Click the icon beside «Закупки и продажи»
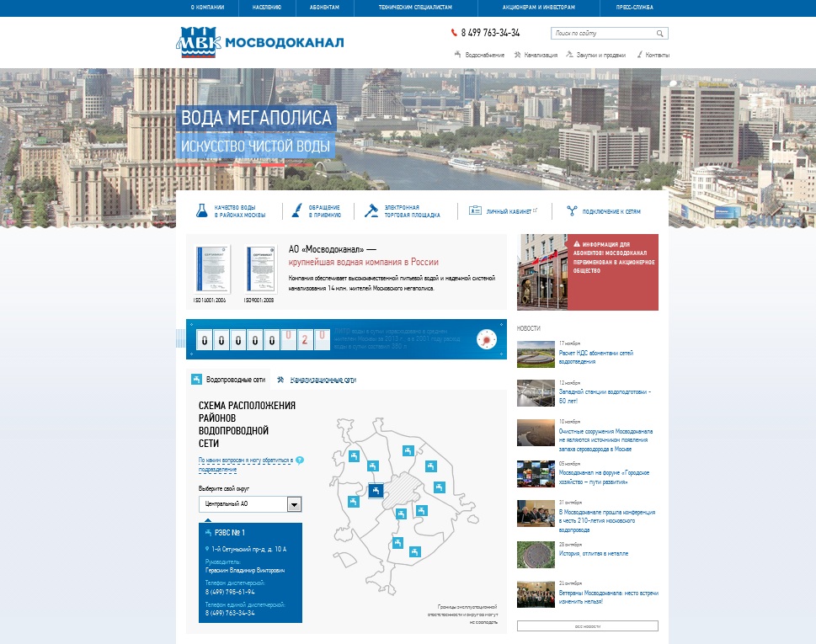 (569, 54)
